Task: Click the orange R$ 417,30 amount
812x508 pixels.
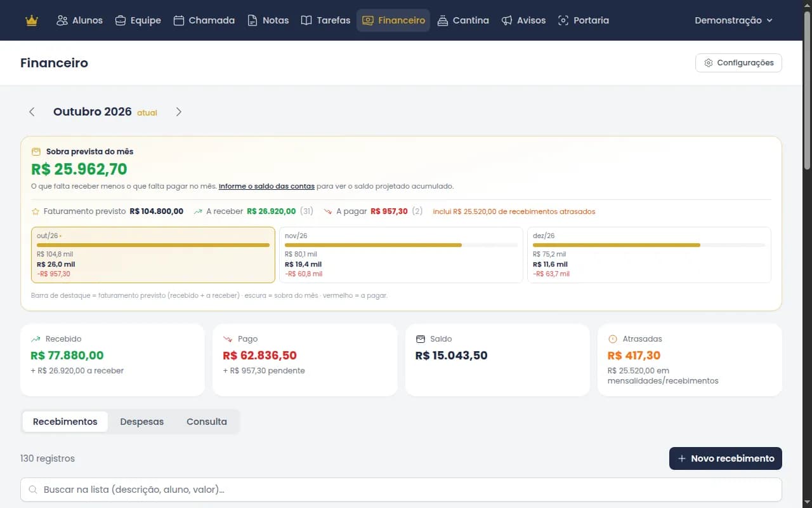Action: click(634, 356)
